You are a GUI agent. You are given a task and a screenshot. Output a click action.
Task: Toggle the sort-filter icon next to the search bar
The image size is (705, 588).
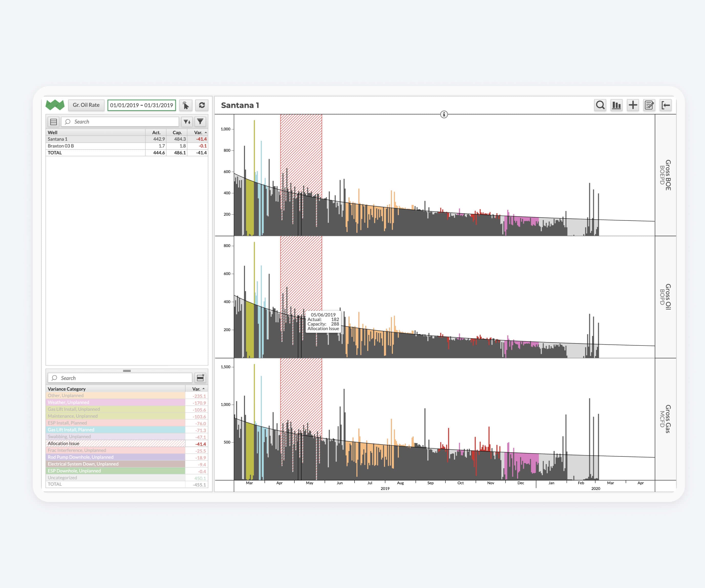click(x=187, y=122)
